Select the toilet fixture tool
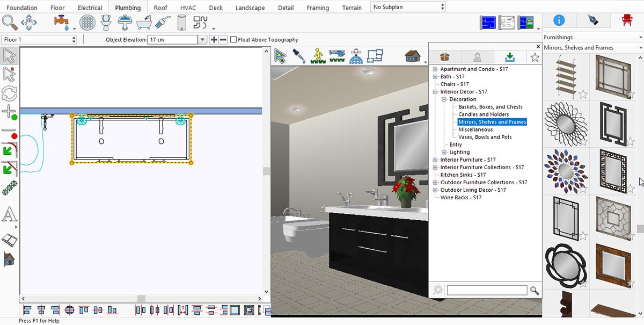Image resolution: width=644 pixels, height=325 pixels. click(106, 23)
